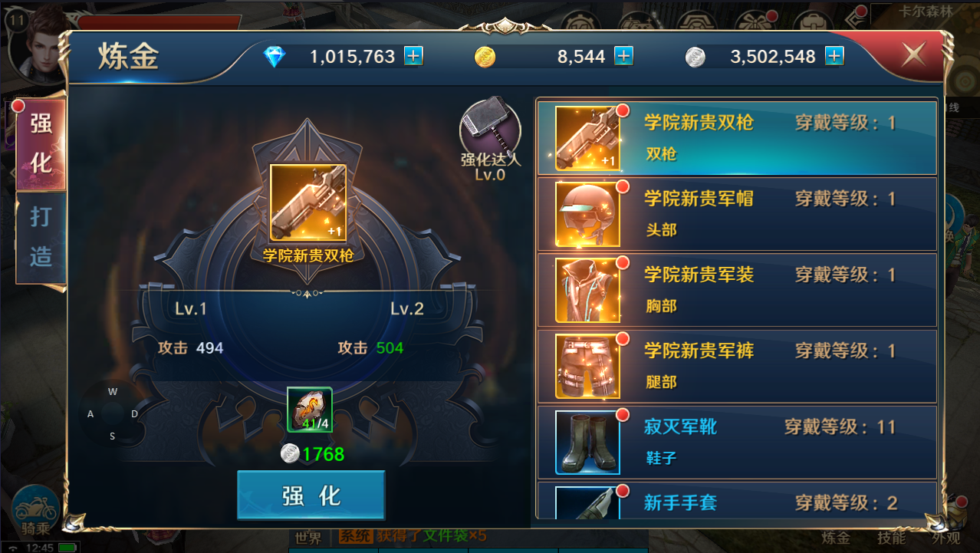Open 外观 from the bottom menu
The image size is (980, 553).
[x=945, y=538]
